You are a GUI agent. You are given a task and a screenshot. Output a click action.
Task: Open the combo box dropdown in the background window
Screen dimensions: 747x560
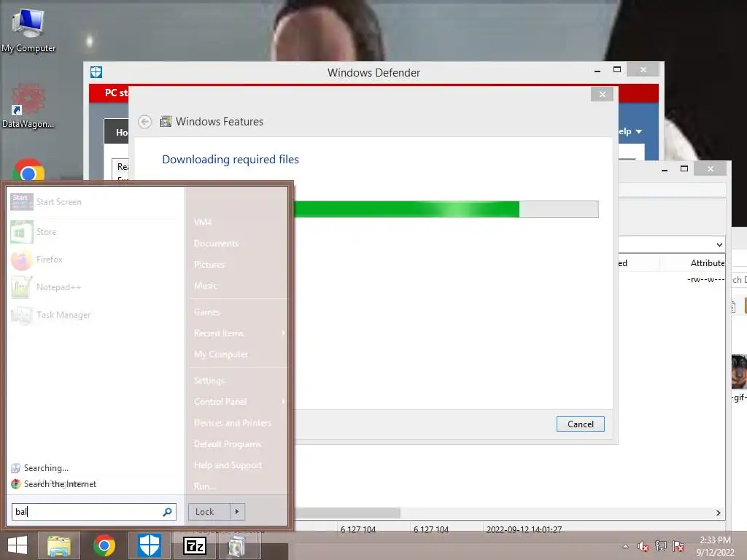719,245
